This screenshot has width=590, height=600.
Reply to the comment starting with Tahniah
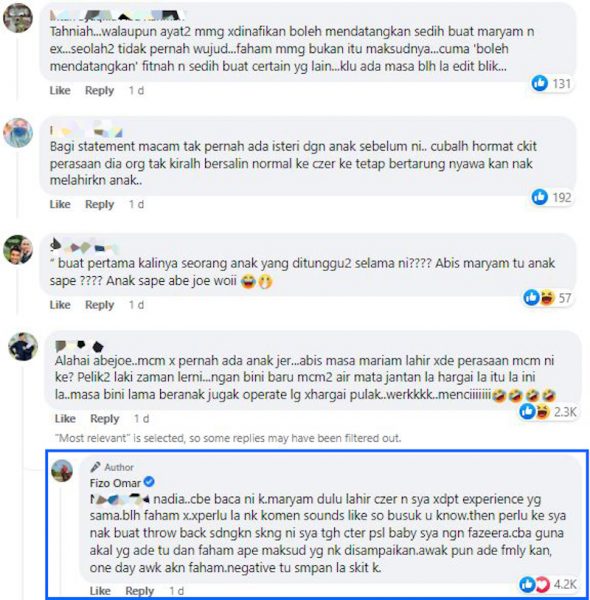(99, 91)
